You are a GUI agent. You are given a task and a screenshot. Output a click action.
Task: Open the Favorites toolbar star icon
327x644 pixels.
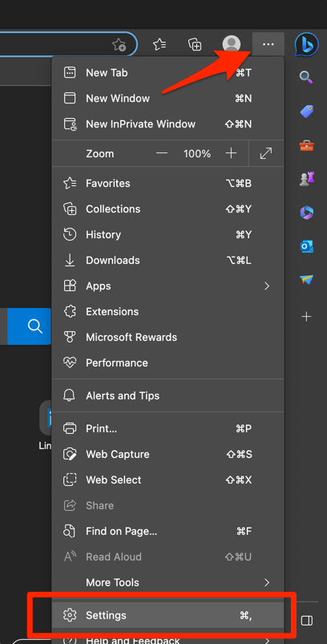point(159,44)
